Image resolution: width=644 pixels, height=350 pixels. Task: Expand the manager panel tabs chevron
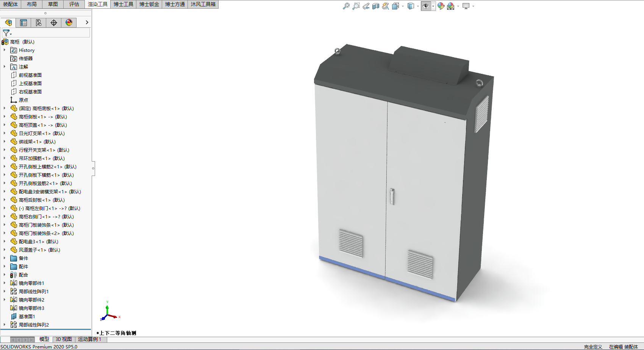coord(87,23)
